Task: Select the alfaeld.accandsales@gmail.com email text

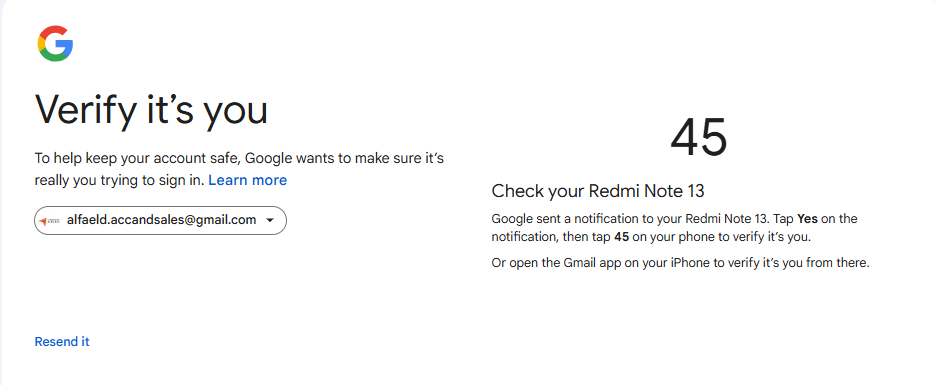Action: tap(162, 220)
